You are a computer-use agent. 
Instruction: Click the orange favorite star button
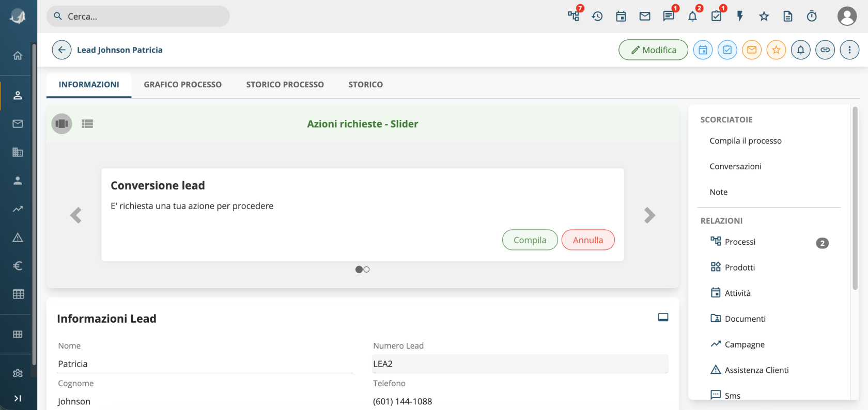coord(776,50)
